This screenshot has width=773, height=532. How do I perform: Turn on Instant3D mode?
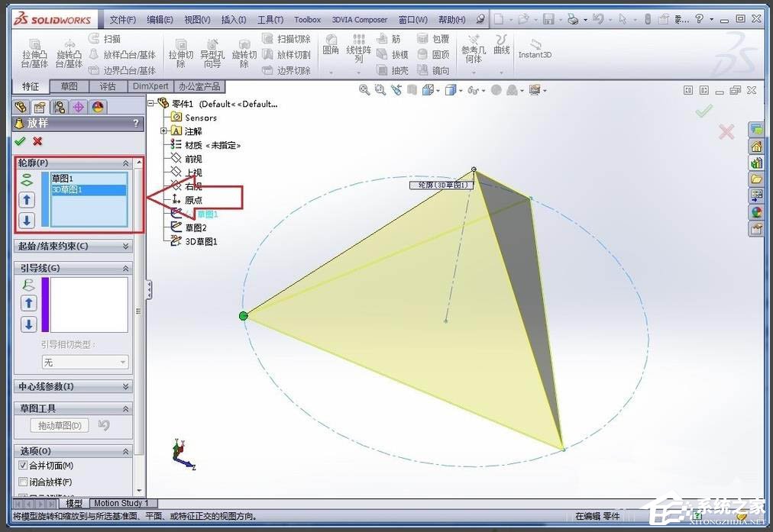(535, 54)
